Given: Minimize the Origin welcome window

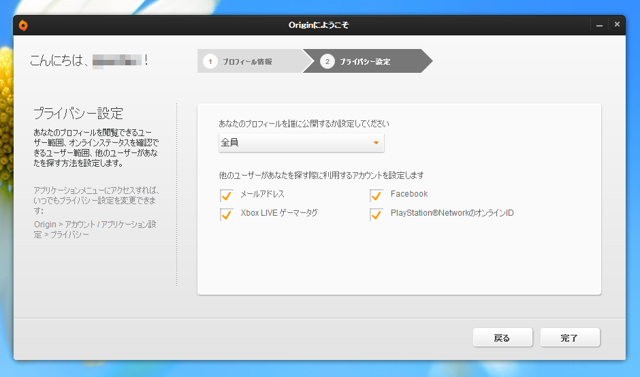Looking at the screenshot, I should (x=599, y=25).
